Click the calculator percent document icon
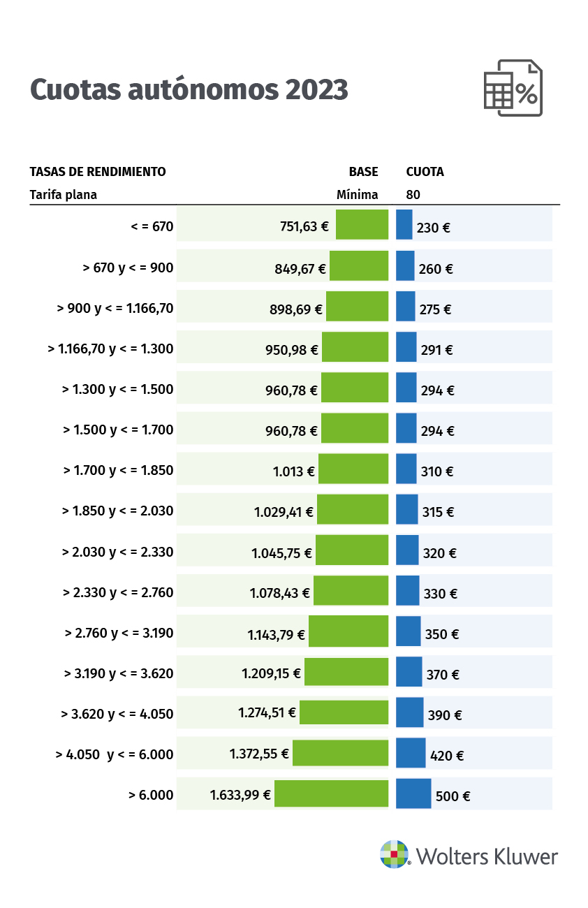Image resolution: width=588 pixels, height=908 pixels. pos(513,88)
